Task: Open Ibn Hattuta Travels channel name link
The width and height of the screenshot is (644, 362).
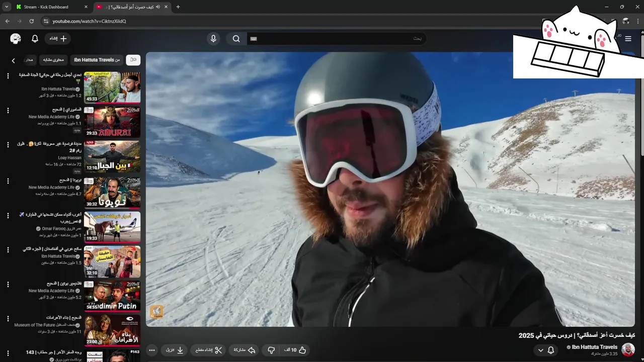Action: click(x=595, y=347)
